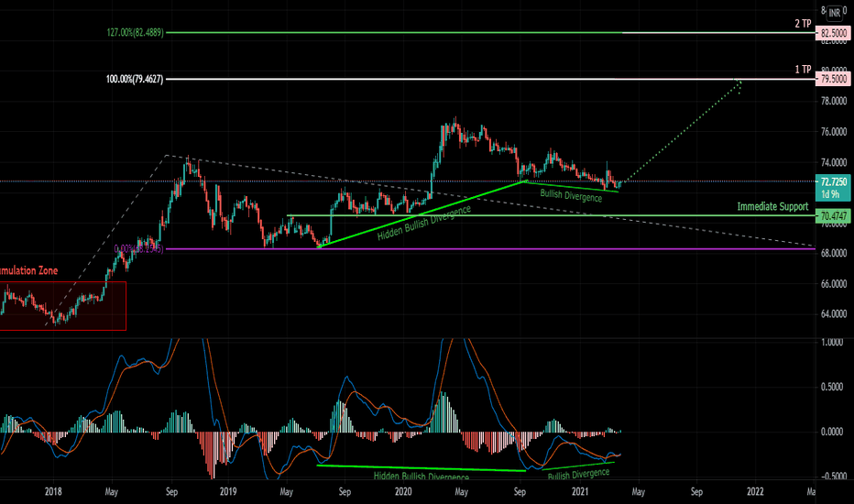Select the 0.00% purple Fibonacci label
This screenshot has width=854, height=504.
(x=138, y=249)
